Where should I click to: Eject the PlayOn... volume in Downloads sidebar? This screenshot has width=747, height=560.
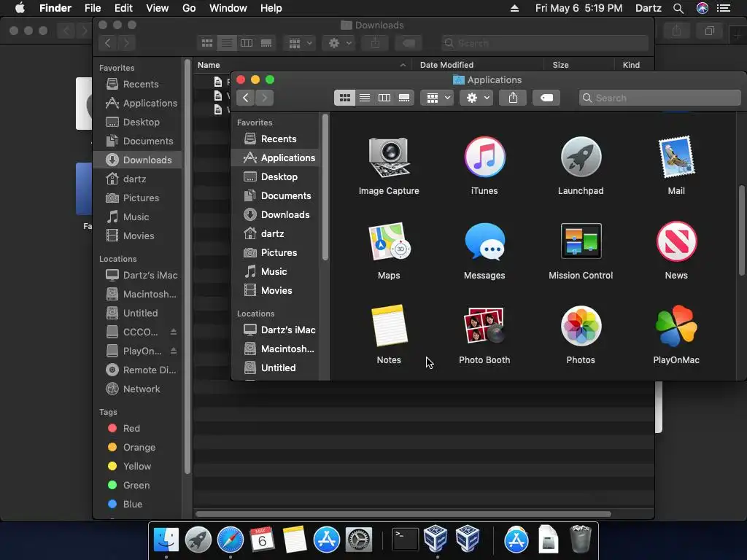(174, 351)
